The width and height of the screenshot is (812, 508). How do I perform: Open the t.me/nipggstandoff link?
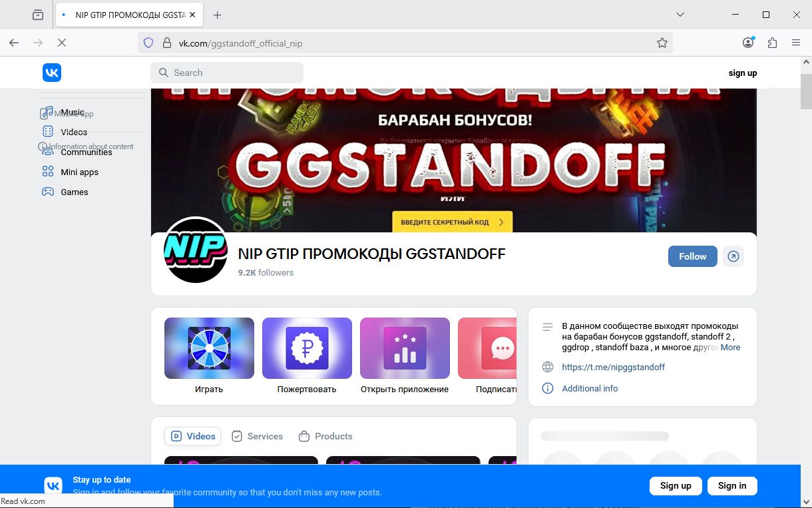click(613, 367)
